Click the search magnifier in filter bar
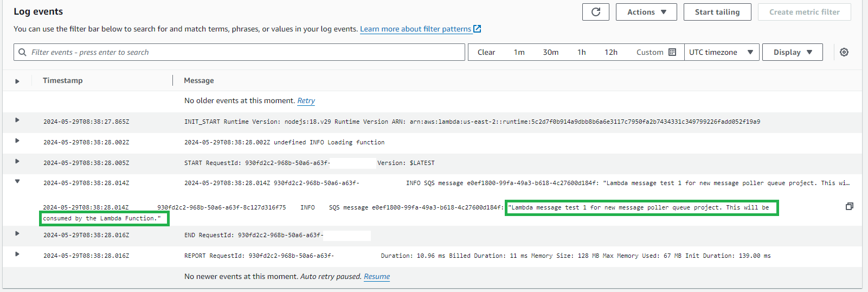Viewport: 868px width, 292px height. [x=22, y=52]
